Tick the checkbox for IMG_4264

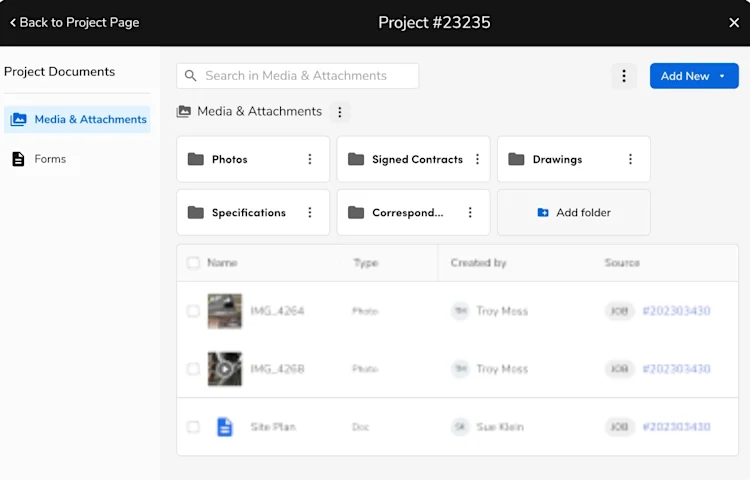193,311
